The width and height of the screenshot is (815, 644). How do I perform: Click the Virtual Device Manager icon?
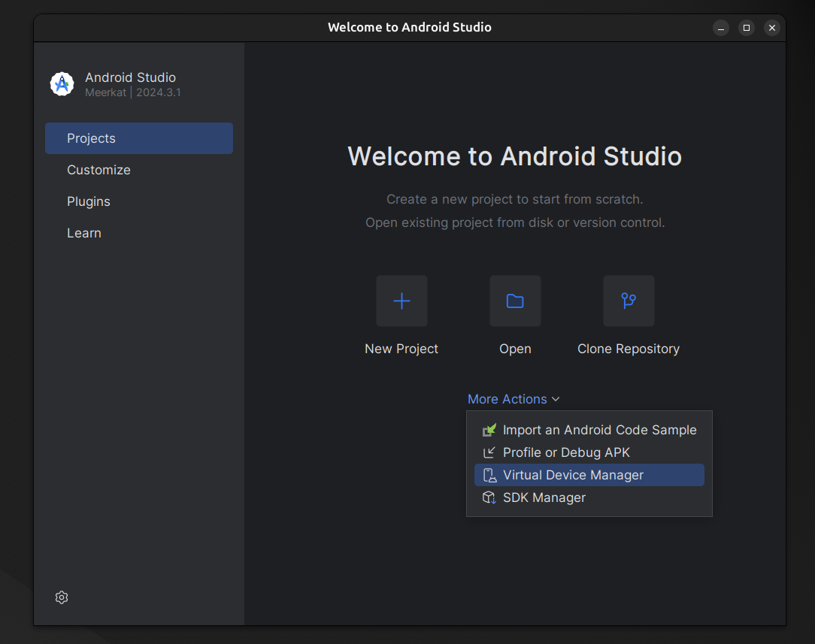click(x=489, y=475)
